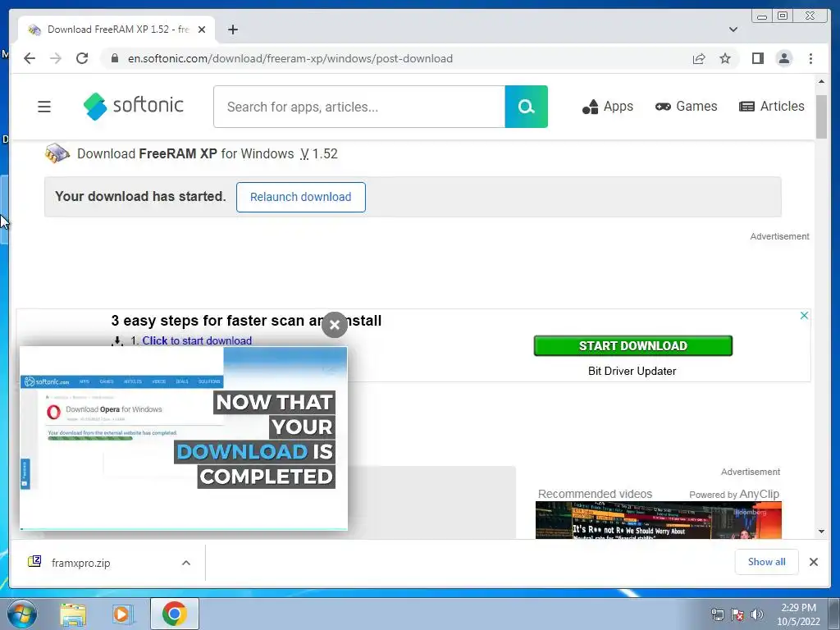This screenshot has width=840, height=630.
Task: Click the Softonic logo
Action: (x=134, y=106)
